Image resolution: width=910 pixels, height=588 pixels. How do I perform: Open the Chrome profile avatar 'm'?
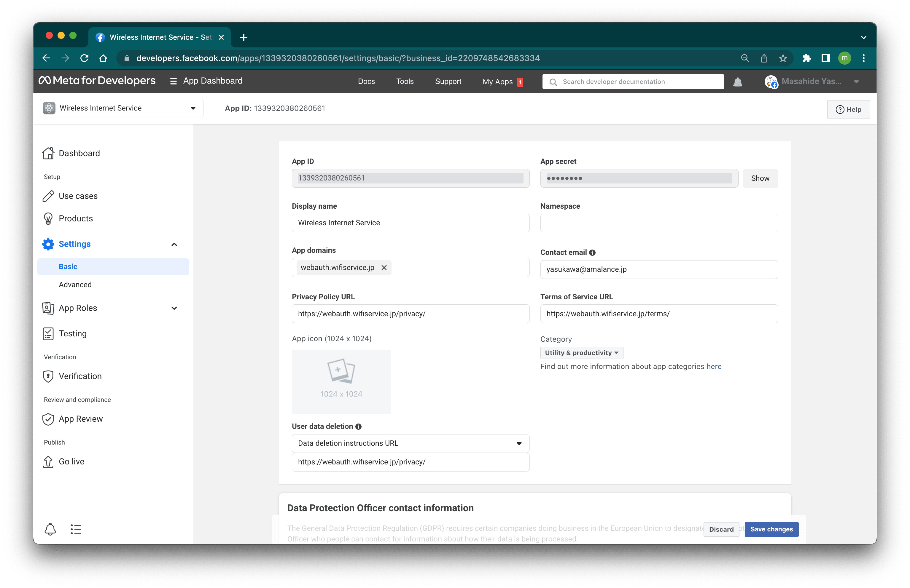[844, 58]
